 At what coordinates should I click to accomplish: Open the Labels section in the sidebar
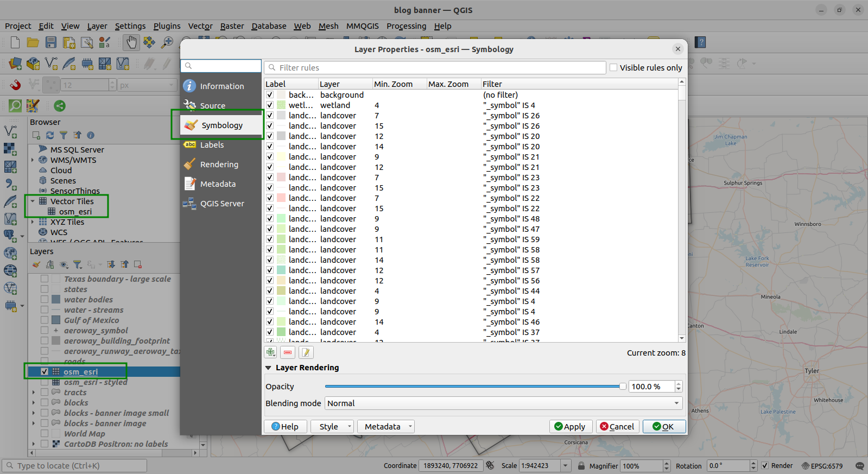(212, 145)
